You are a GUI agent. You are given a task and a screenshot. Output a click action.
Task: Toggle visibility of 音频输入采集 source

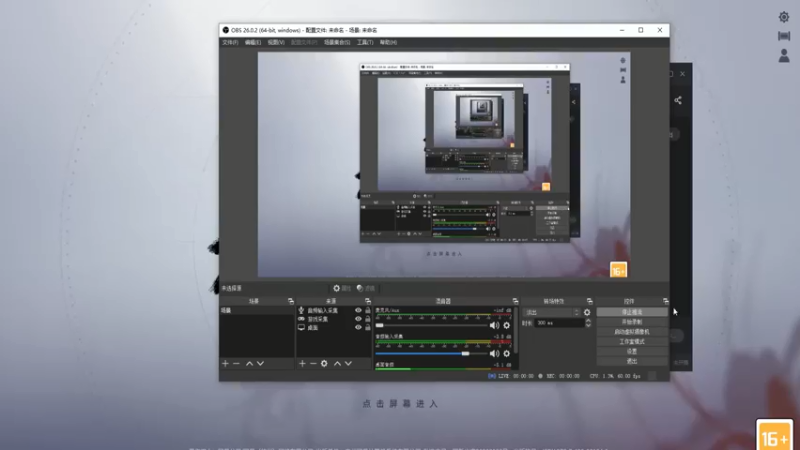(358, 310)
